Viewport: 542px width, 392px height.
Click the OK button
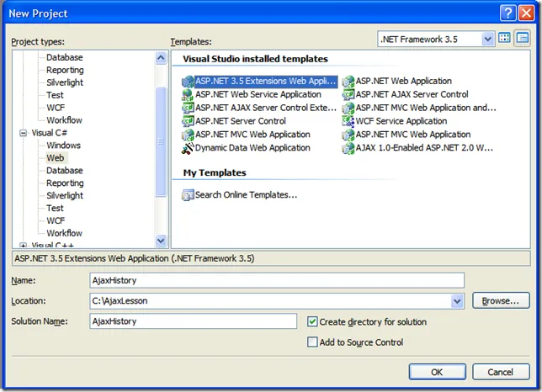point(437,372)
